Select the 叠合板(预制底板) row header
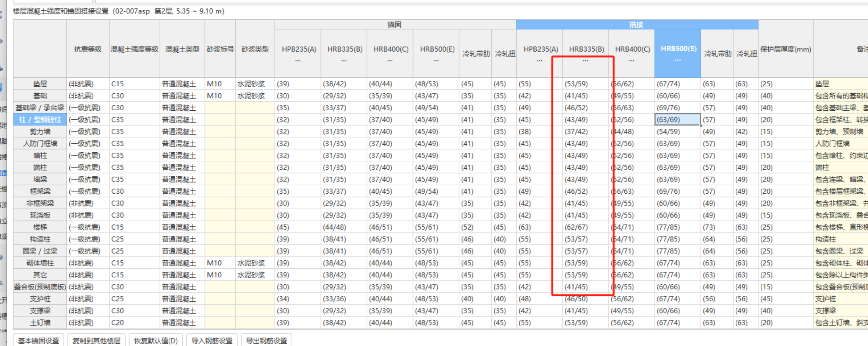Image resolution: width=868 pixels, height=346 pixels. point(40,287)
